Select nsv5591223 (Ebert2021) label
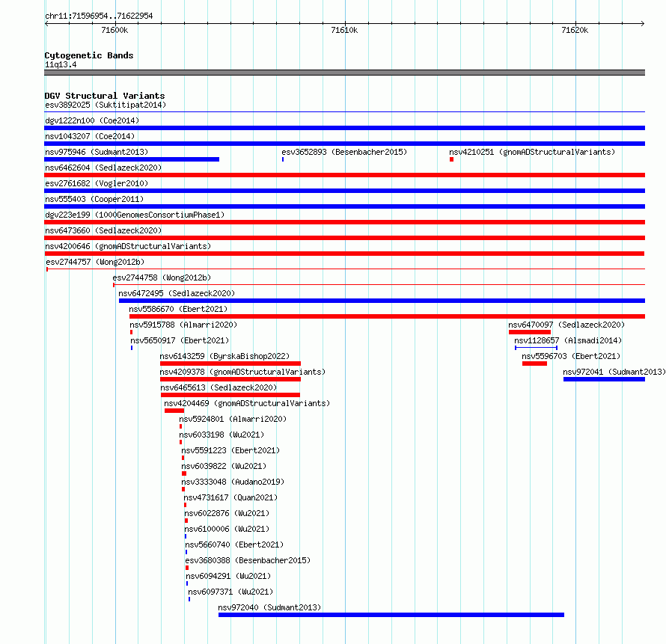The height and width of the screenshot is (644, 666). (x=230, y=450)
